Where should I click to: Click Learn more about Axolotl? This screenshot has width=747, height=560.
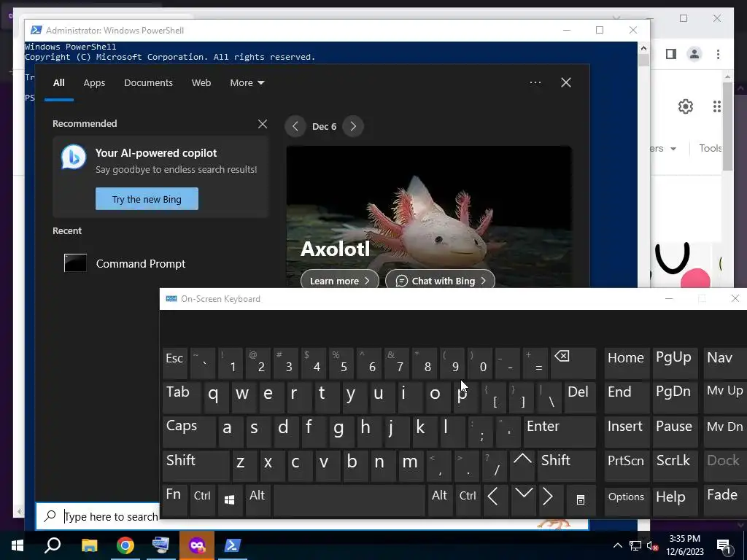(x=340, y=281)
